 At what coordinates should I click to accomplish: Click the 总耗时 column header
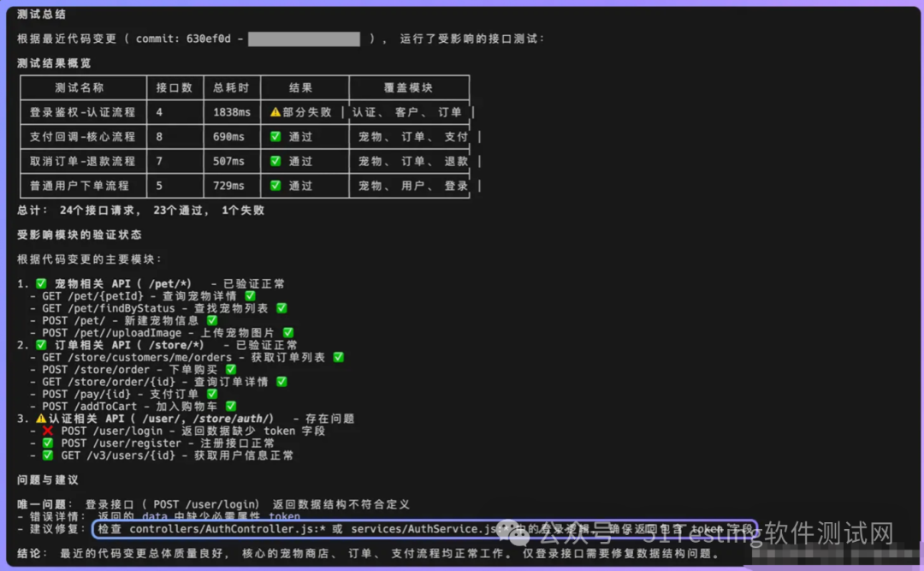(231, 88)
